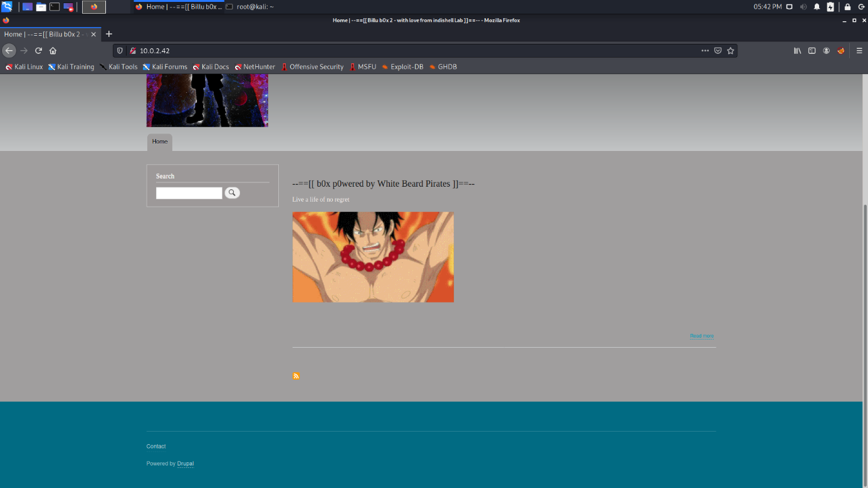
Task: Click the site search magnifier button
Action: pyautogui.click(x=232, y=193)
